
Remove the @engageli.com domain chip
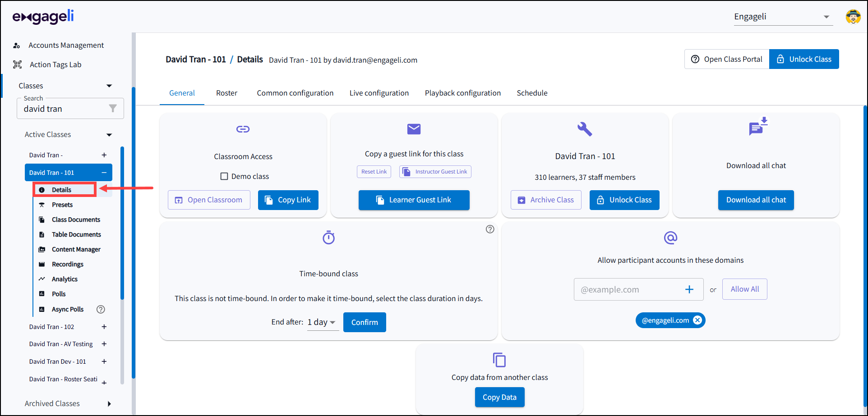[697, 320]
